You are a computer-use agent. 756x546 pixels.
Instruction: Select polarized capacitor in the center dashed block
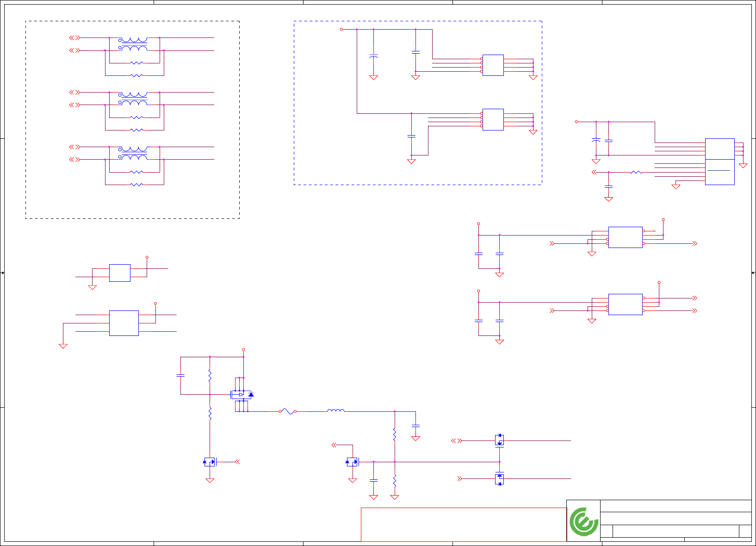(x=374, y=56)
